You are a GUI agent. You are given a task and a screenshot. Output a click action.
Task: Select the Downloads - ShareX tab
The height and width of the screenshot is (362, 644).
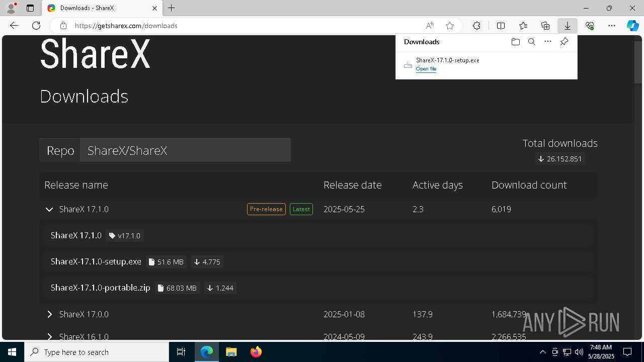coord(102,8)
